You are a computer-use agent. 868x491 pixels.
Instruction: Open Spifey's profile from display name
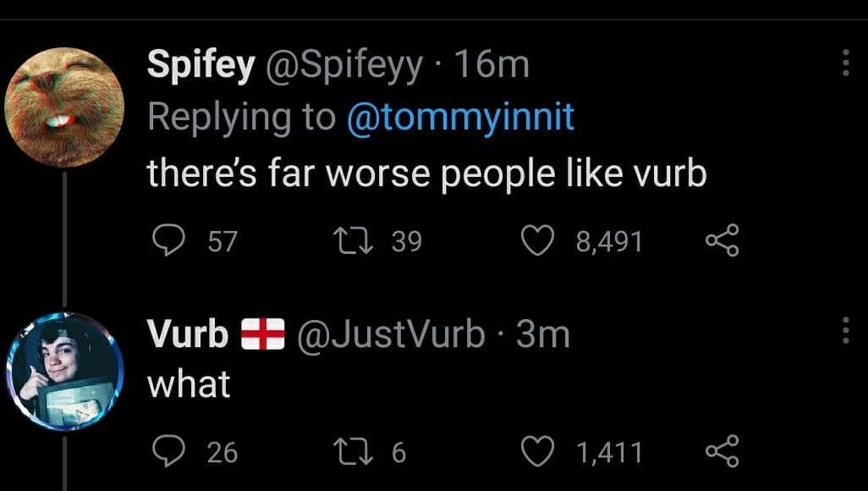pos(201,64)
